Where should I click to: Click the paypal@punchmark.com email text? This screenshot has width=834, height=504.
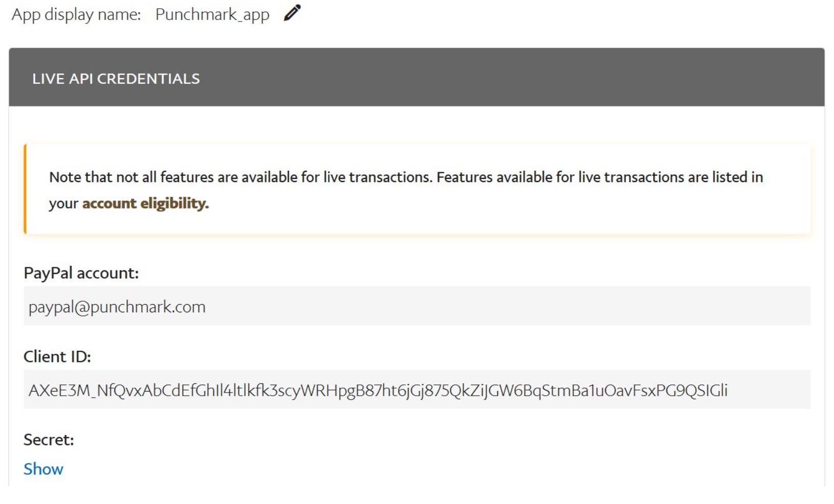(x=117, y=307)
